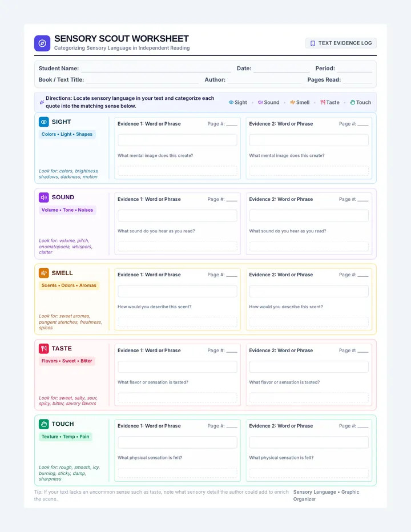Click the Taste Evidence 1 word or phrase box
Image resolution: width=411 pixels, height=532 pixels.
[x=177, y=367]
